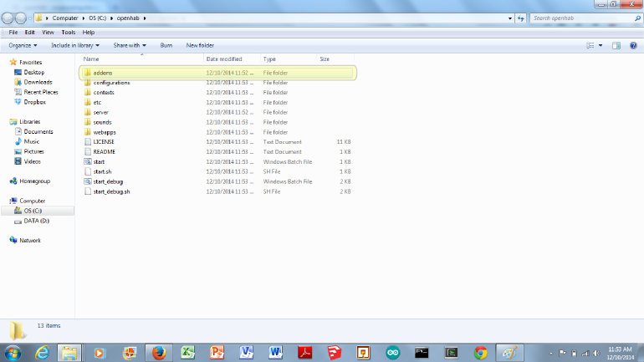644x362 pixels.
Task: Create a New folder
Action: (x=200, y=45)
